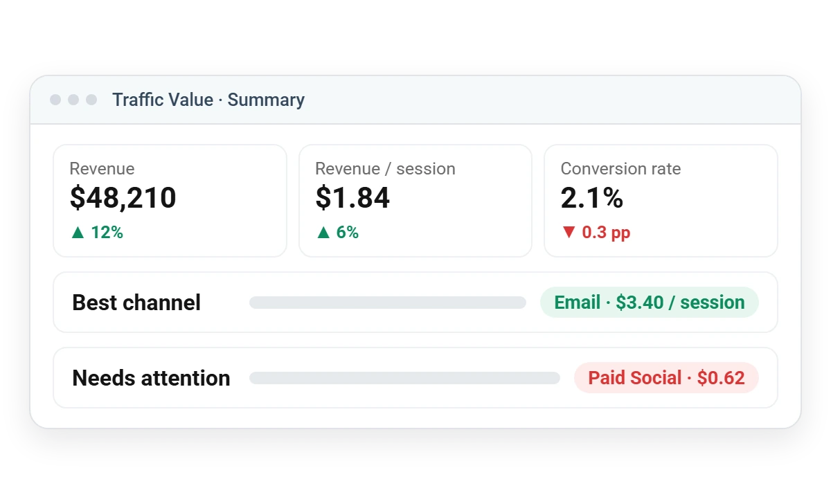Select the Best channel row label
Screen dimensions: 831x504
[136, 303]
